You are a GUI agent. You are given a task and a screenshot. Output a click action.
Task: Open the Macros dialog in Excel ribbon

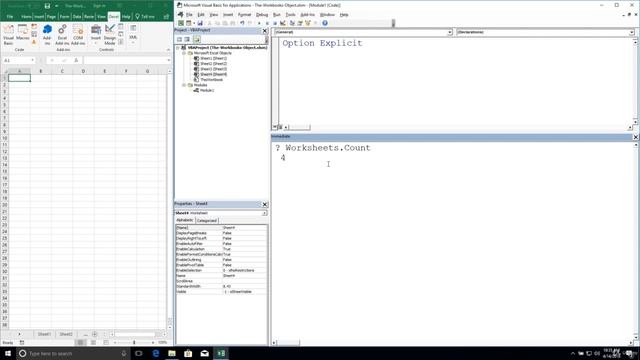[x=23, y=33]
